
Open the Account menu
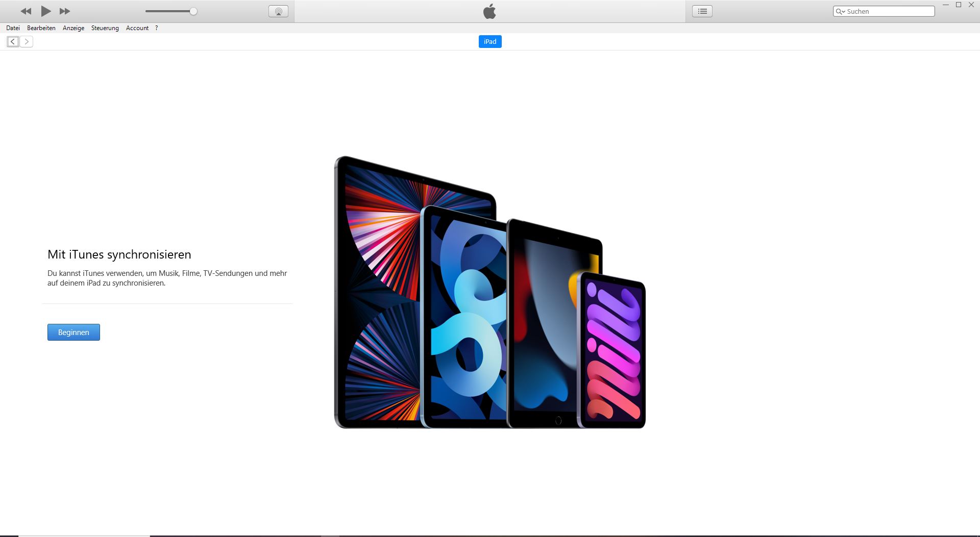137,28
